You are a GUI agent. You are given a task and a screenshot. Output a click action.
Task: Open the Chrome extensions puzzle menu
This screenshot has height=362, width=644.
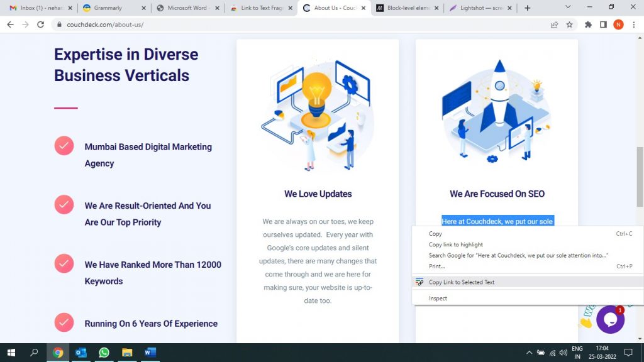point(588,25)
